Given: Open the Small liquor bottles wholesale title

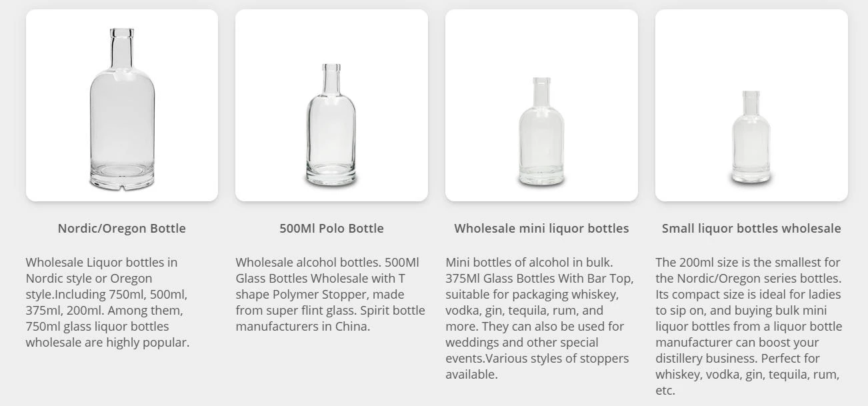Looking at the screenshot, I should (751, 228).
